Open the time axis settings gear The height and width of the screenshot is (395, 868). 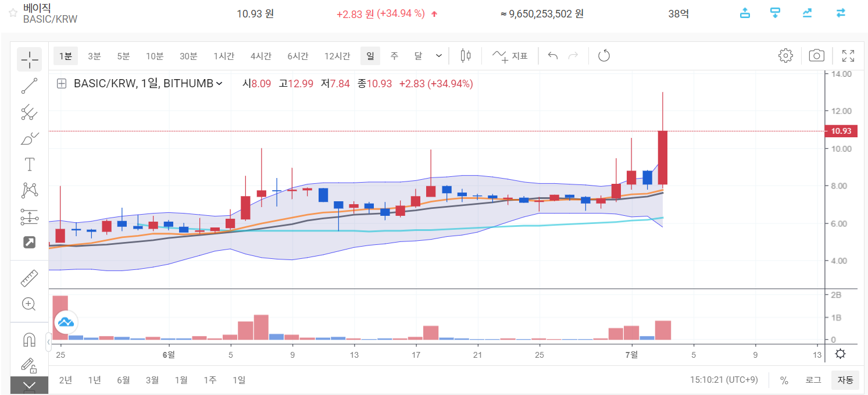pos(840,354)
